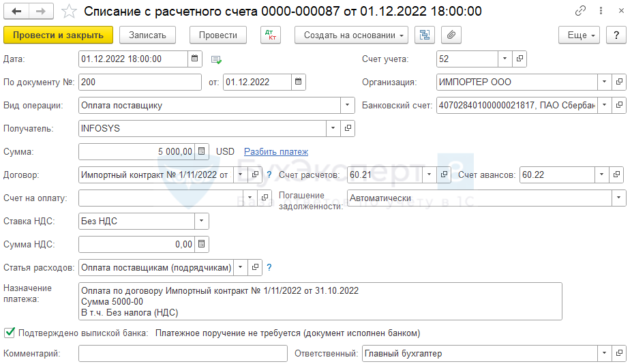Click the back navigation arrow
Screen dimensions: 632x364
coord(16,11)
